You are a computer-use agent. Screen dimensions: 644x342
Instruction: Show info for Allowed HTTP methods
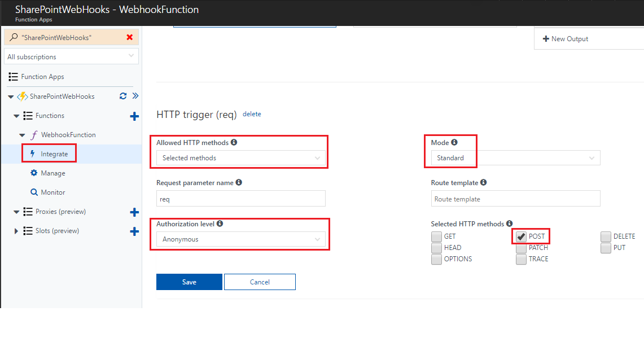pos(234,142)
